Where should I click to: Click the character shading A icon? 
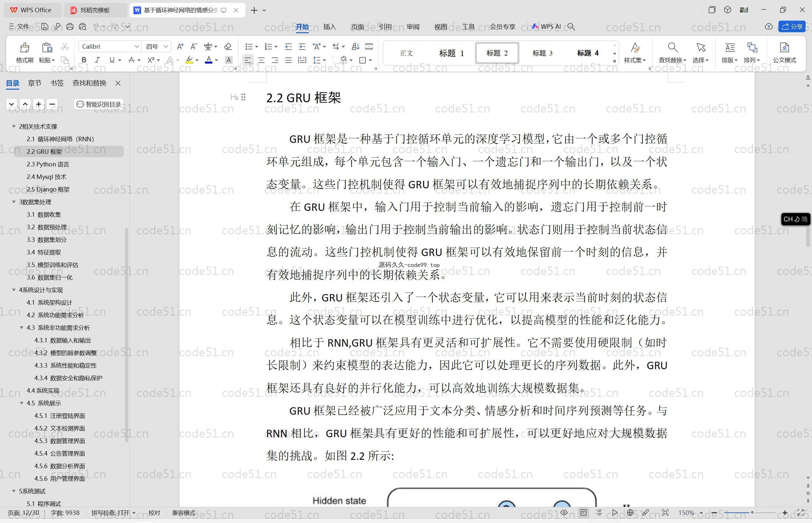tap(229, 60)
